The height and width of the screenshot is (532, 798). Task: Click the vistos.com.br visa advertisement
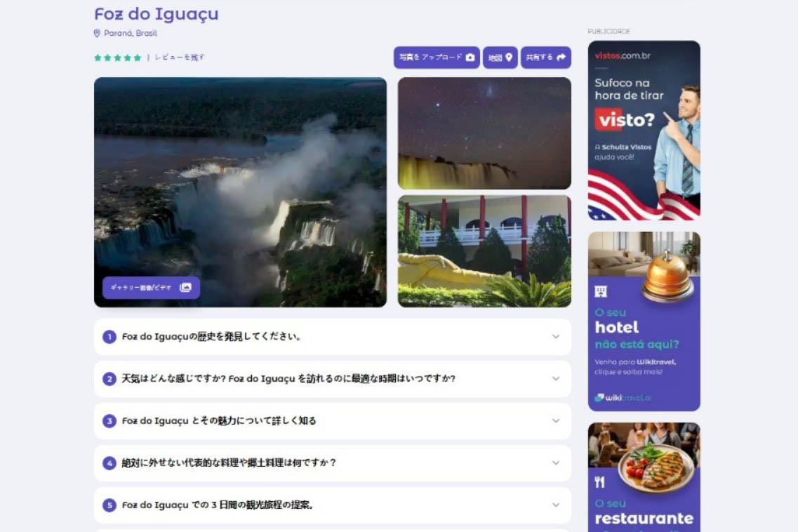[x=644, y=131]
